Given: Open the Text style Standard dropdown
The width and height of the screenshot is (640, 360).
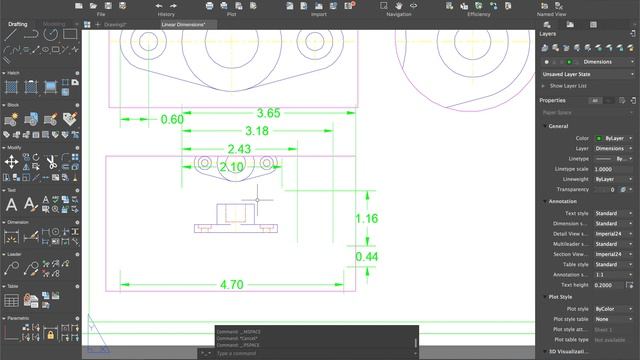Looking at the screenshot, I should [614, 213].
